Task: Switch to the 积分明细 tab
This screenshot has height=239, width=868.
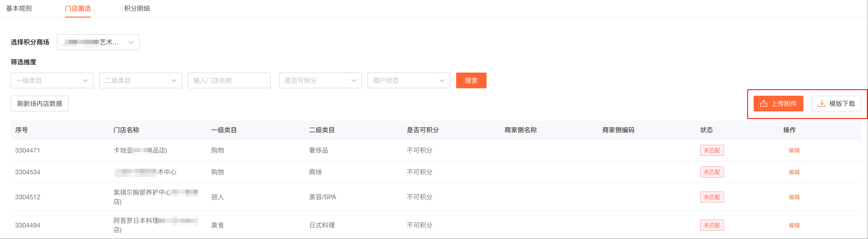Action: [x=137, y=9]
